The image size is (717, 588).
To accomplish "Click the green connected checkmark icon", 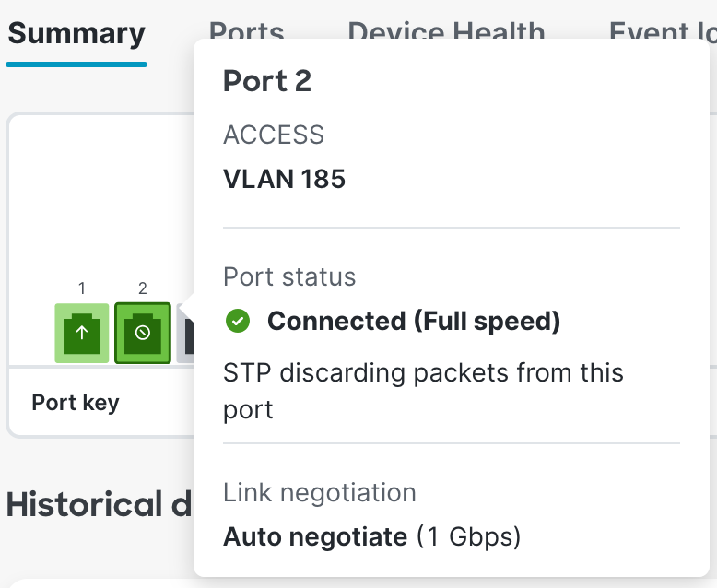I will (238, 322).
